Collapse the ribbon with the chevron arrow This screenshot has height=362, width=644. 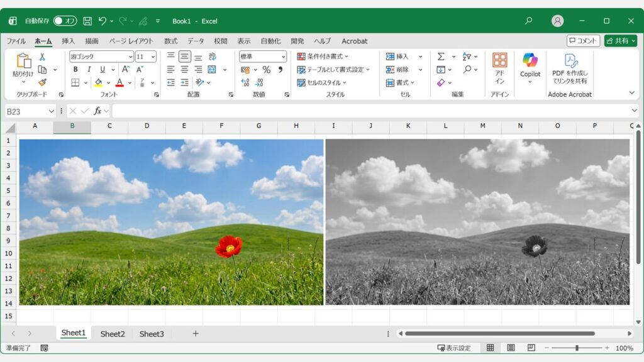(x=633, y=93)
